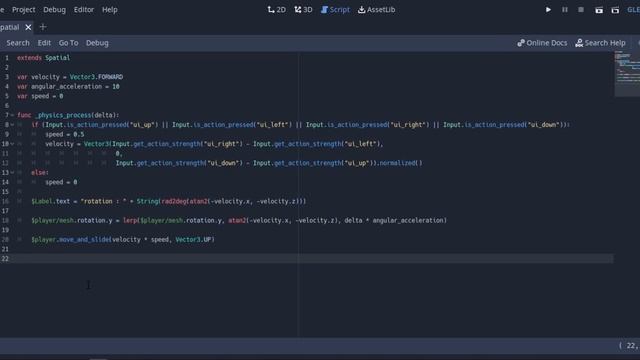Click on 'var speed = 0' line

[x=40, y=96]
